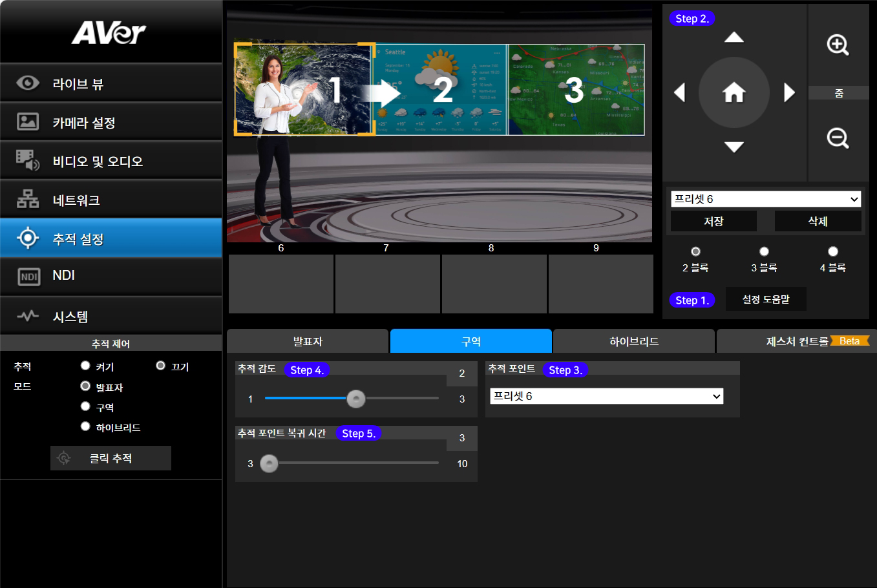
Task: Click the Tracking Settings target icon
Action: 28,238
